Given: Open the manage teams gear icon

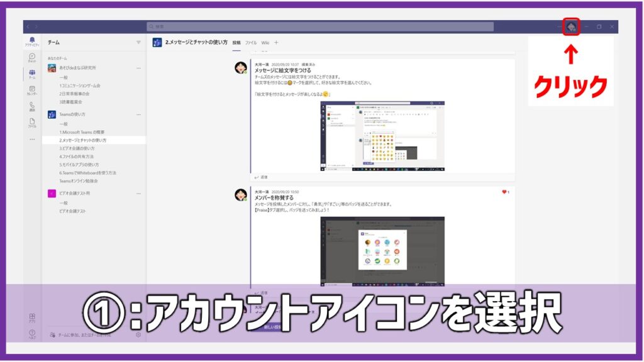Looking at the screenshot, I should [138, 335].
